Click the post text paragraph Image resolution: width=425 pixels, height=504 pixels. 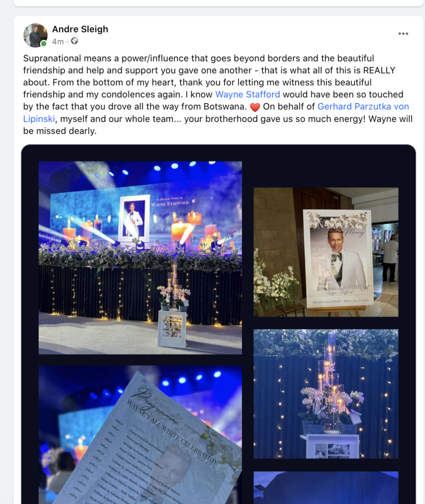(x=218, y=94)
